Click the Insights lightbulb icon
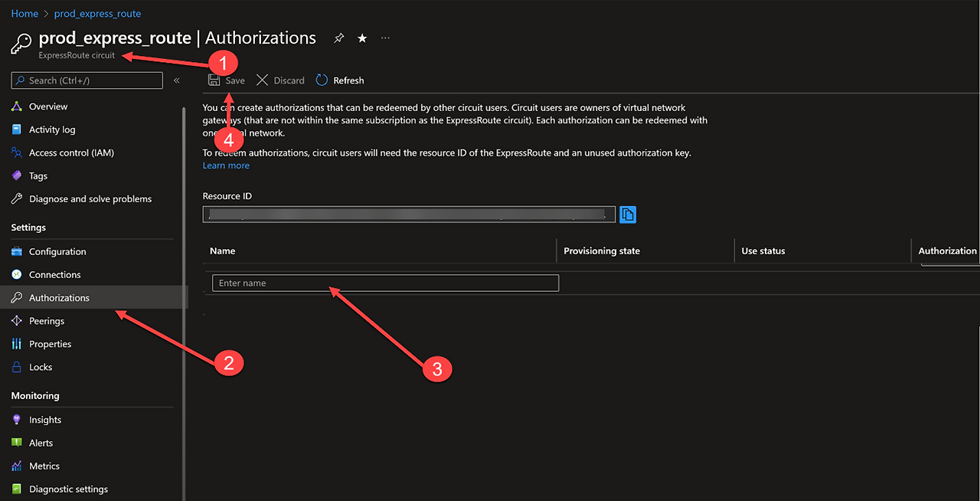 pyautogui.click(x=17, y=420)
